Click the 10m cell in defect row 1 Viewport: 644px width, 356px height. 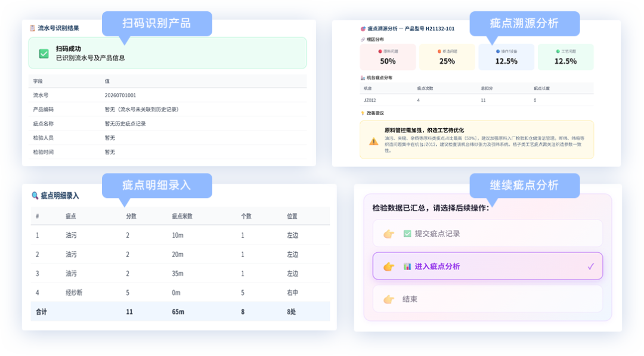coord(178,236)
